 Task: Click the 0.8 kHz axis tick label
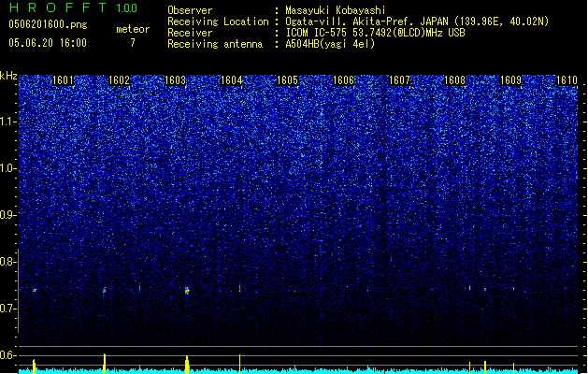[x=7, y=262]
